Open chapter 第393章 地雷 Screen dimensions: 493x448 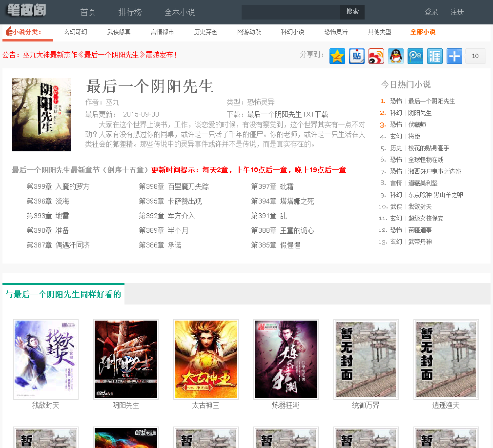pyautogui.click(x=48, y=216)
